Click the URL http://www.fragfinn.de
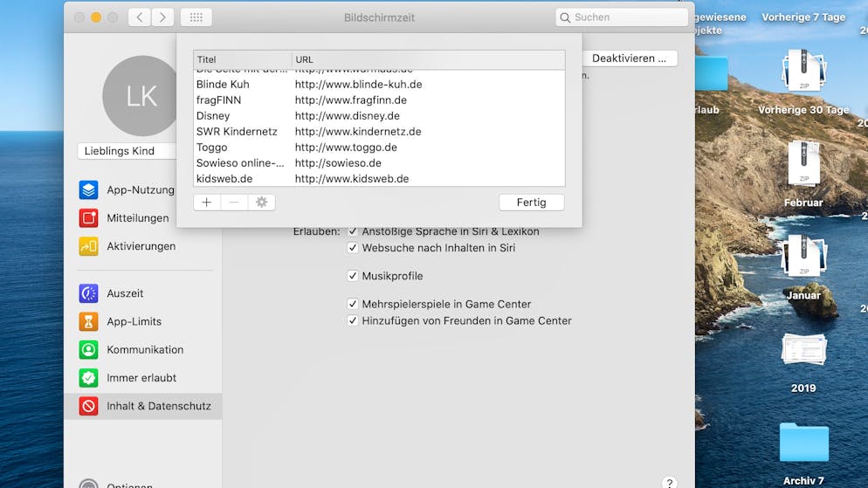 [x=351, y=100]
